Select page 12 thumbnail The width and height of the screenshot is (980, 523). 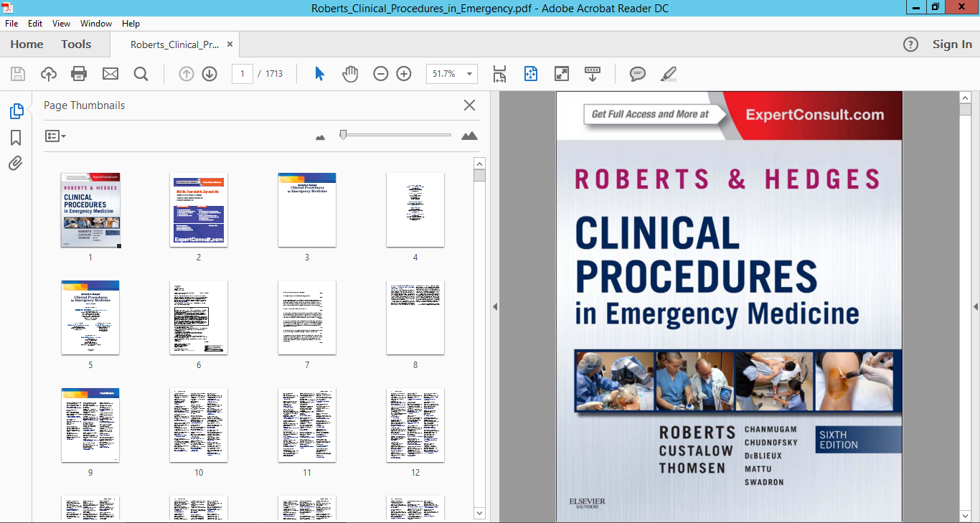tap(415, 425)
